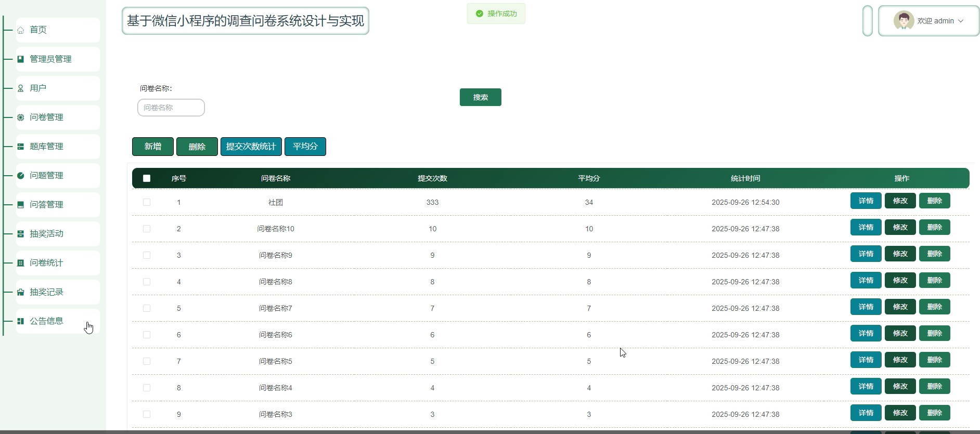This screenshot has width=980, height=434.
Task: Click the 序号 column header
Action: pos(179,178)
